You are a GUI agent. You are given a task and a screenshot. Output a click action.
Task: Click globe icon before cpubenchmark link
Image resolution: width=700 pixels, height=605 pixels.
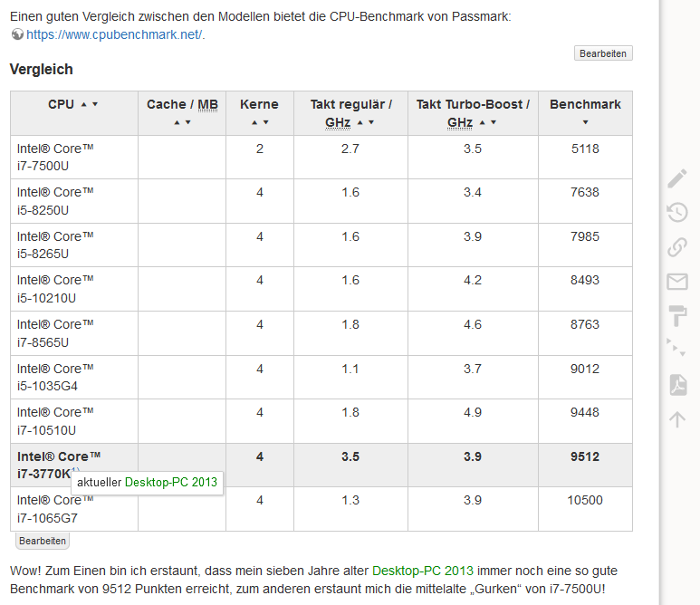[x=17, y=34]
